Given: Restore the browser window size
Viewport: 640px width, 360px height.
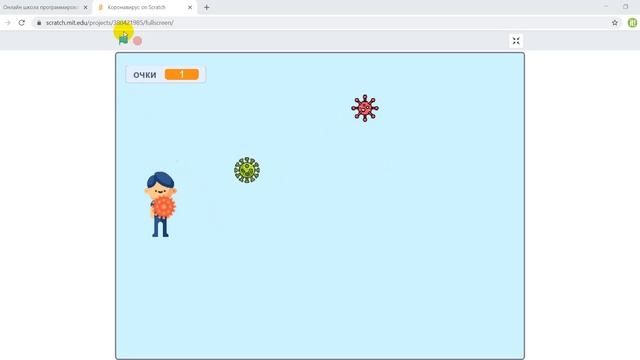Looking at the screenshot, I should (626, 7).
